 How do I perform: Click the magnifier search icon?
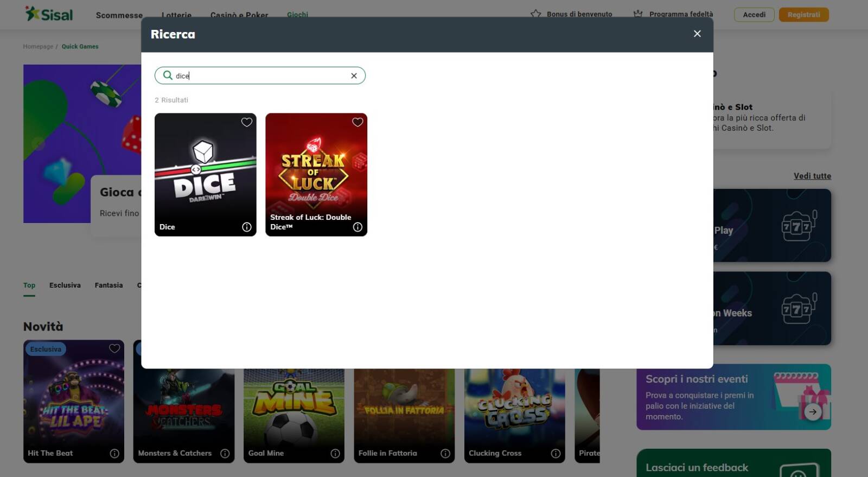(168, 75)
